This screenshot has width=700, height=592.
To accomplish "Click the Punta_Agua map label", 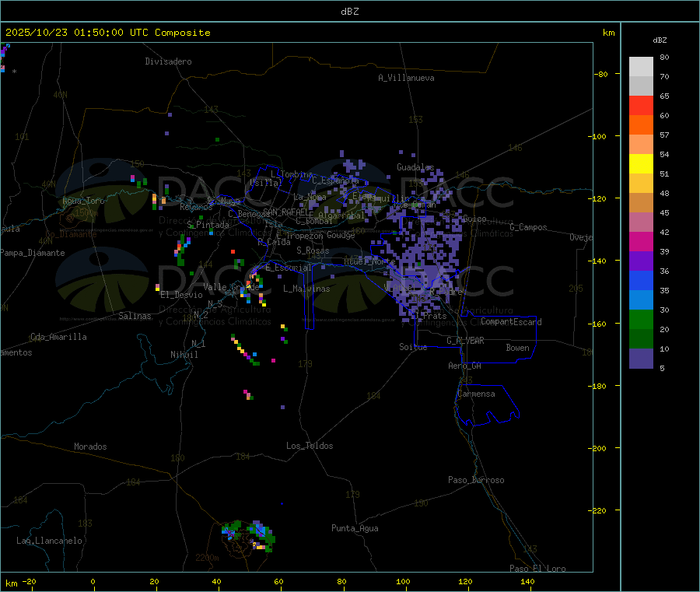I will point(355,528).
